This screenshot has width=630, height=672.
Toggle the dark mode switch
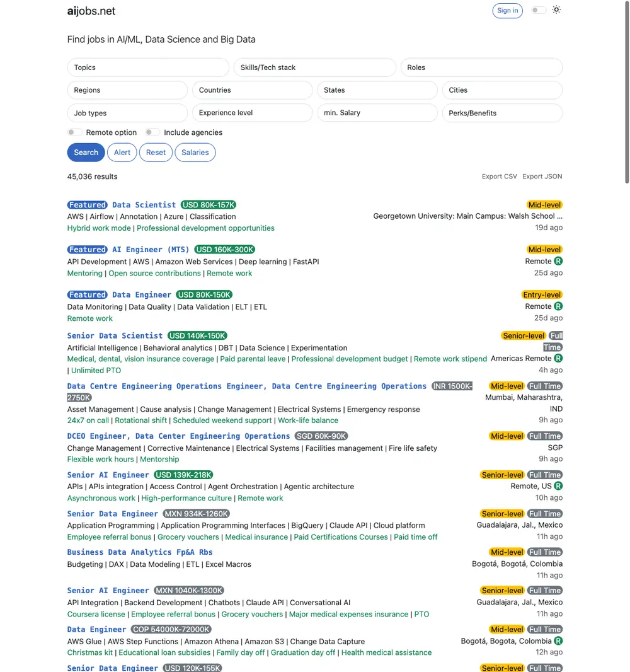[x=539, y=10]
